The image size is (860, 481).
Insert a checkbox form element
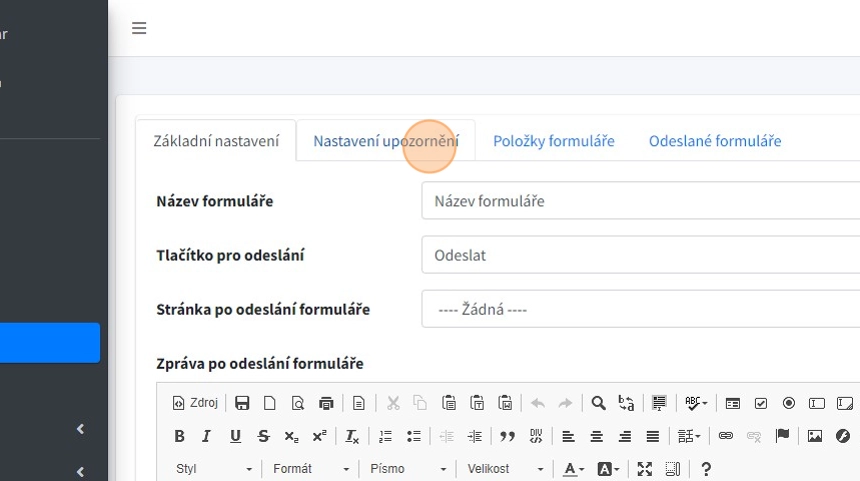pyautogui.click(x=761, y=403)
